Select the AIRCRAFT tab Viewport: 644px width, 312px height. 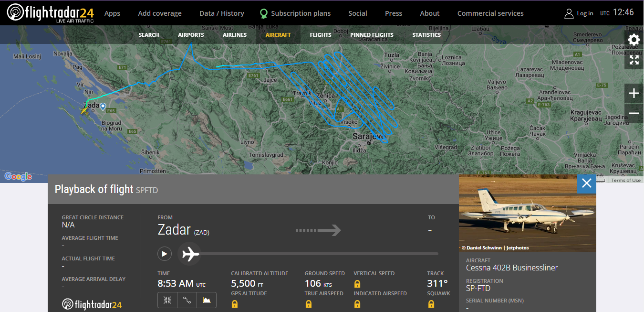278,35
